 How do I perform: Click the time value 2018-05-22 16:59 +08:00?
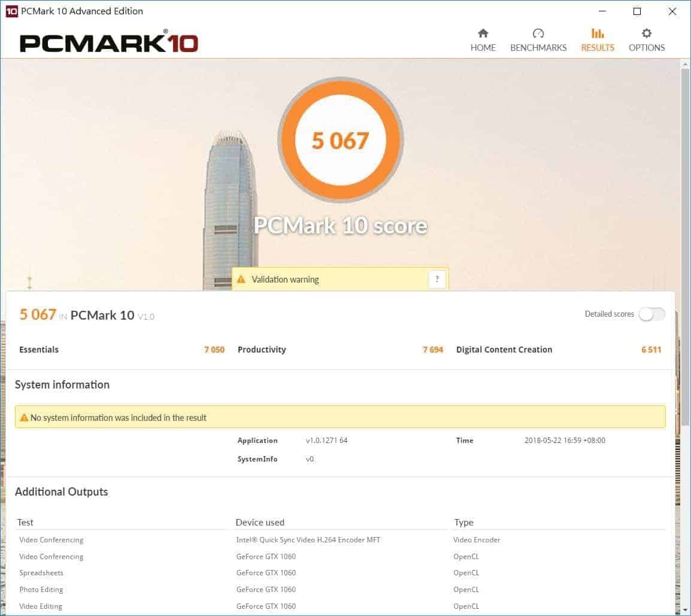[565, 441]
